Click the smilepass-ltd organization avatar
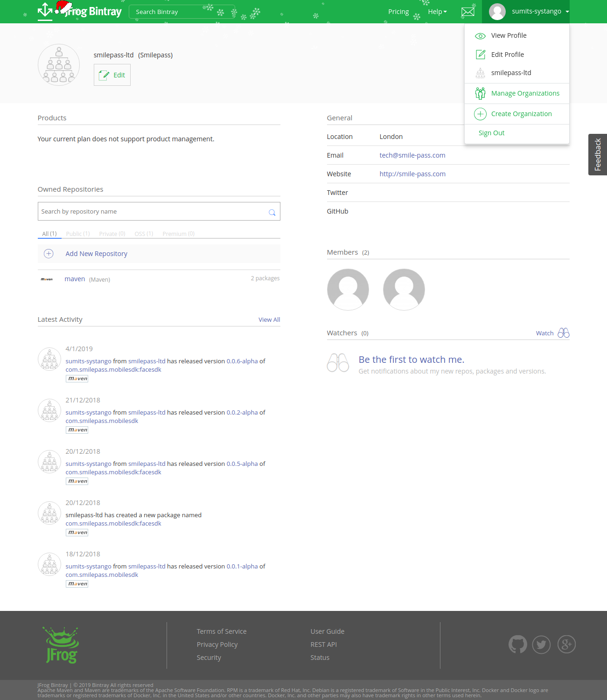 (59, 65)
